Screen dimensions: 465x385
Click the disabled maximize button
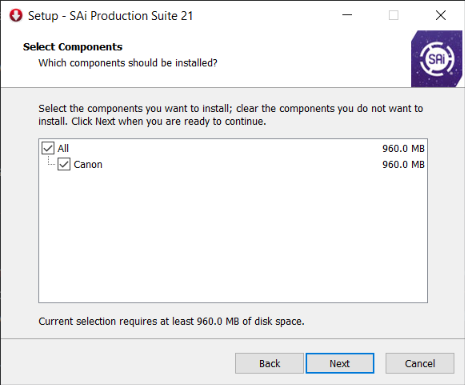[394, 15]
